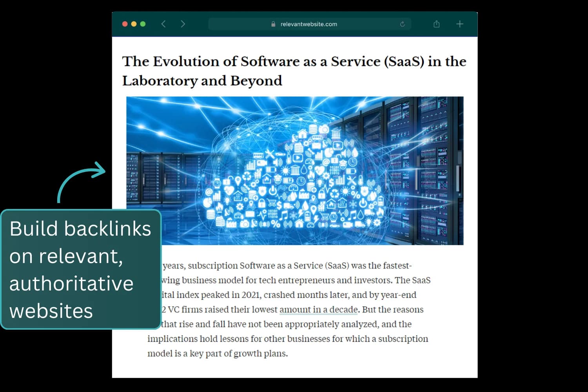The height and width of the screenshot is (392, 588).
Task: Open the share menu icon
Action: click(x=436, y=24)
